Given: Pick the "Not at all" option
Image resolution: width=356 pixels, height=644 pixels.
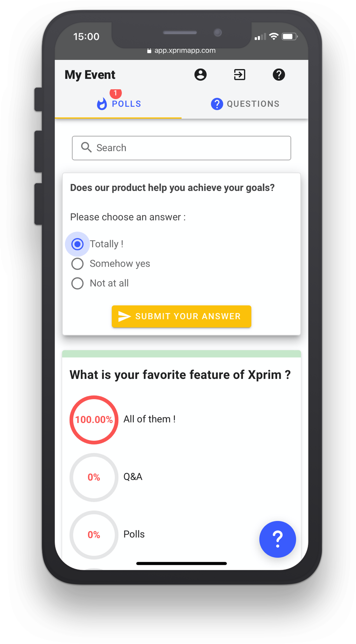Looking at the screenshot, I should pyautogui.click(x=77, y=283).
